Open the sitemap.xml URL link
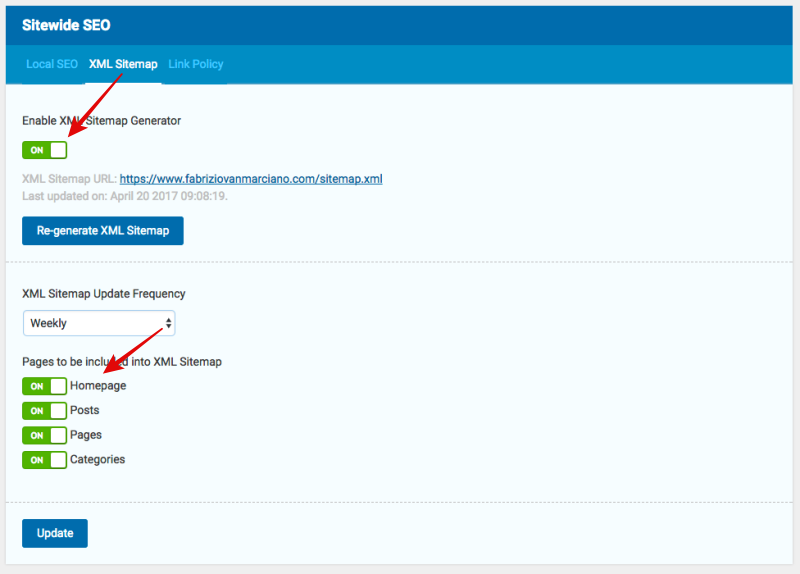Screen dimensions: 800x574 pyautogui.click(x=251, y=179)
